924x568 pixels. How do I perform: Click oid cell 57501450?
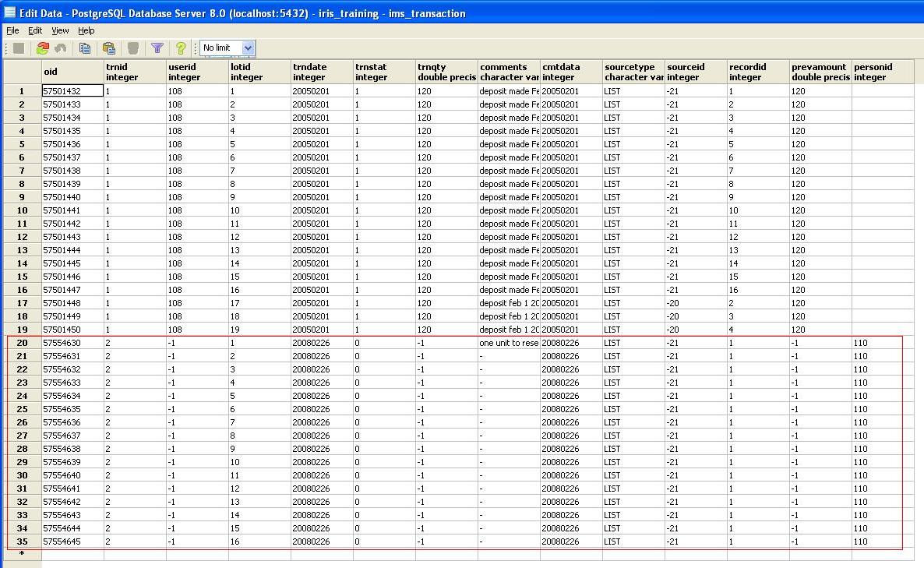pyautogui.click(x=72, y=330)
